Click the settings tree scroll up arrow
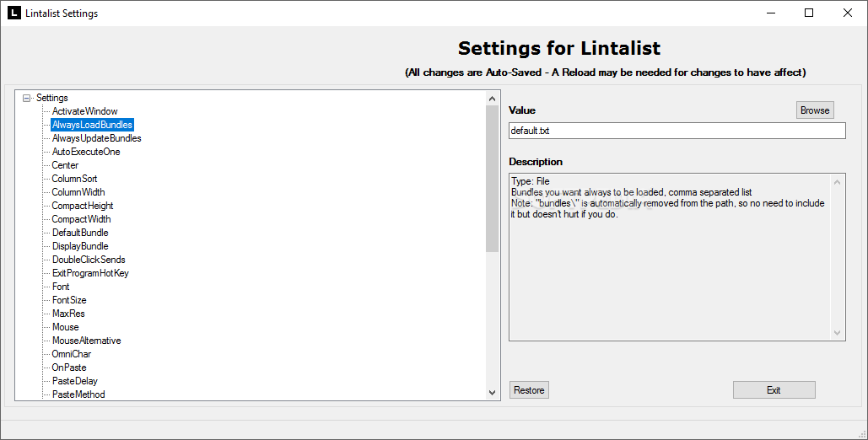The image size is (868, 440). (492, 99)
